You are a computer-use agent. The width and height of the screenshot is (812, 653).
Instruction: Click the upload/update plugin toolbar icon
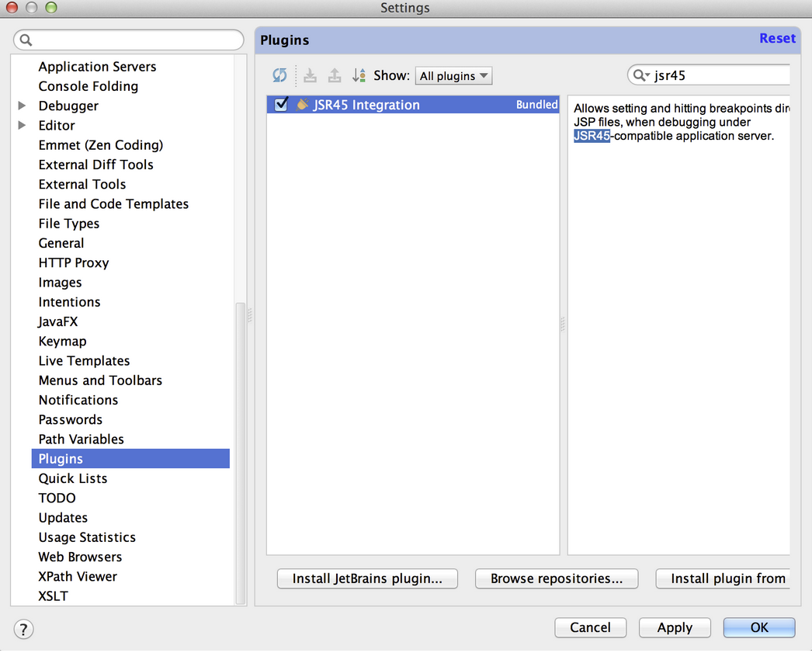tap(335, 75)
